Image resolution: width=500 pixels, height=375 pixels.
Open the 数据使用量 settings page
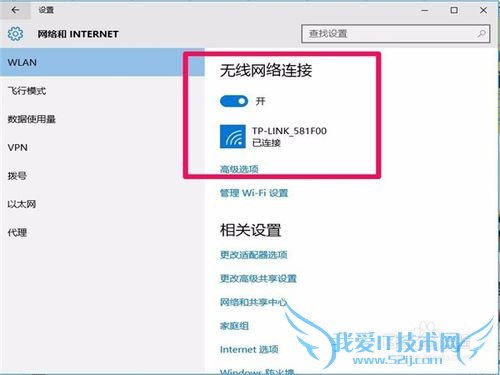pos(32,119)
